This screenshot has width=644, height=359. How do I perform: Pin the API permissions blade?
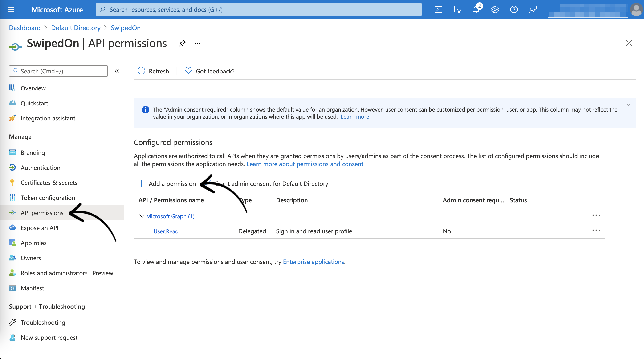(x=182, y=44)
